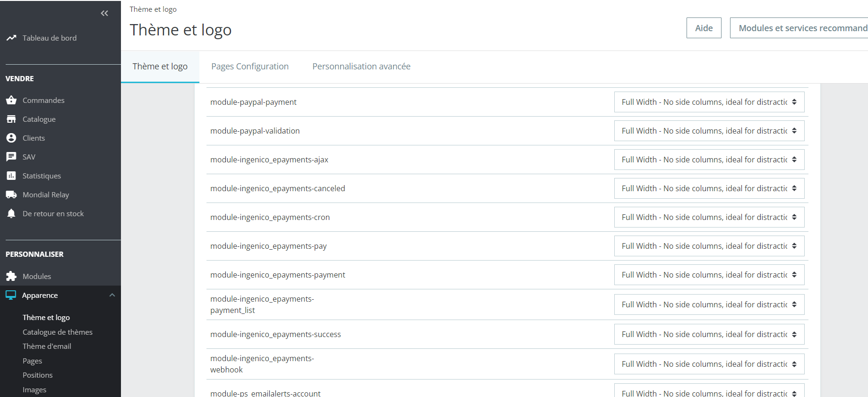This screenshot has width=868, height=397.
Task: Open the Statistiques section
Action: (42, 176)
